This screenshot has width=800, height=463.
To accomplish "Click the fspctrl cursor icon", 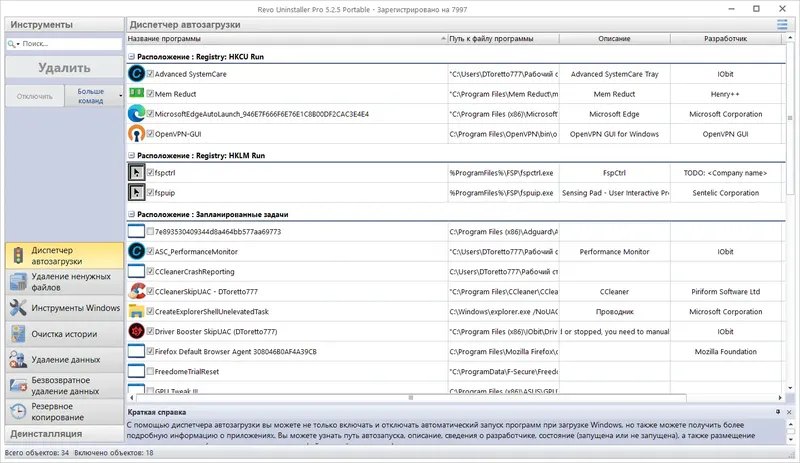I will (x=136, y=173).
